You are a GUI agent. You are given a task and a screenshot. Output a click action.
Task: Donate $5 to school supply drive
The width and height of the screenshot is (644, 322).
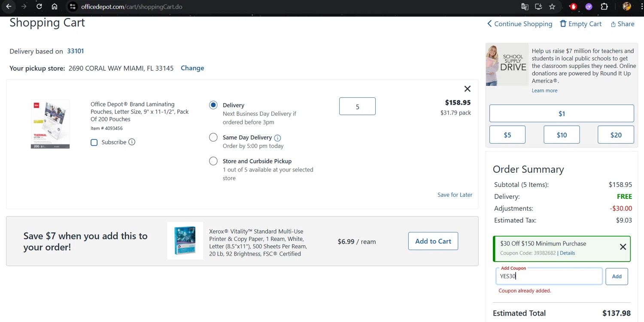pos(507,135)
